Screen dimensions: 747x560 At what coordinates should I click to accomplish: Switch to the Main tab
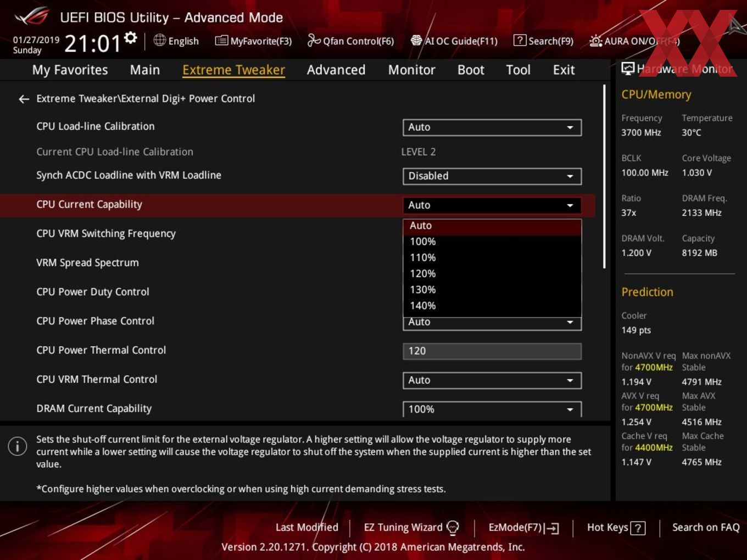point(145,70)
